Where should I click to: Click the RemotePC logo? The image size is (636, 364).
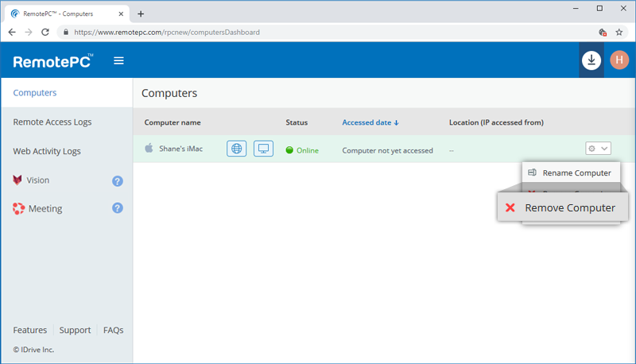click(53, 61)
